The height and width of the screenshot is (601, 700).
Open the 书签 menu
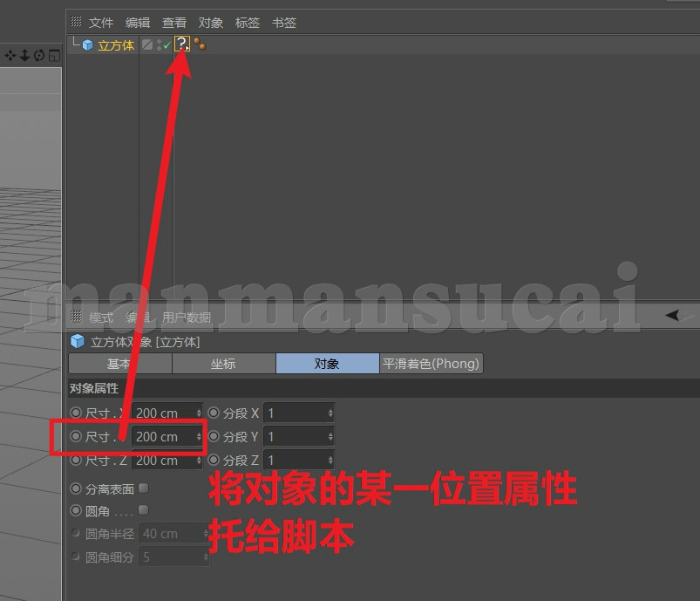click(284, 23)
